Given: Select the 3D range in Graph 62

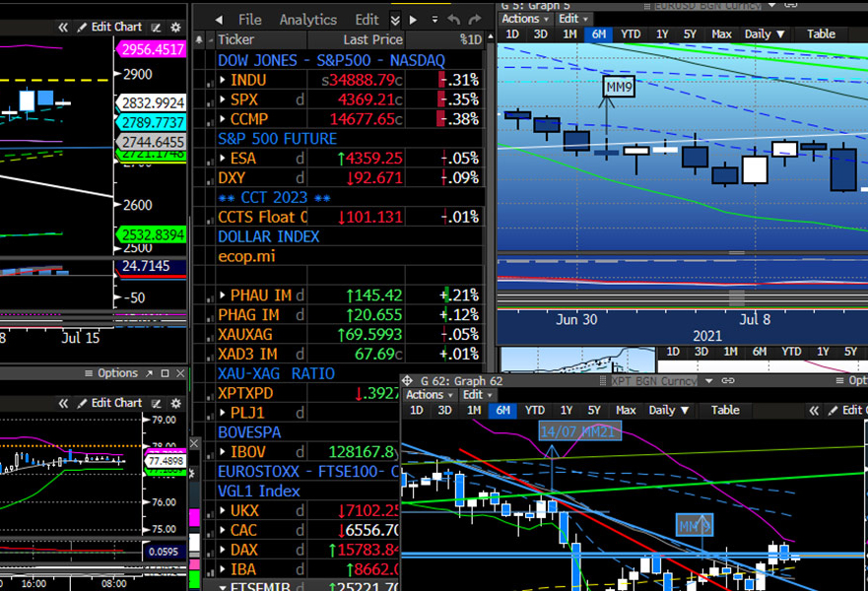Looking at the screenshot, I should coord(444,411).
